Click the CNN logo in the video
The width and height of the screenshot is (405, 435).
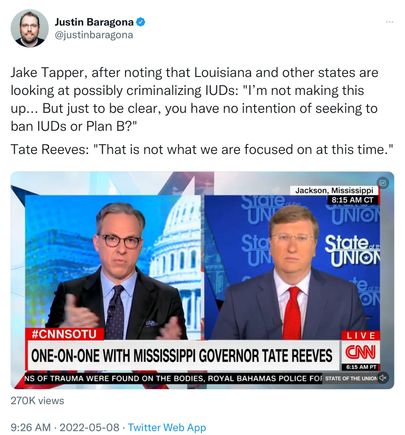click(x=360, y=352)
